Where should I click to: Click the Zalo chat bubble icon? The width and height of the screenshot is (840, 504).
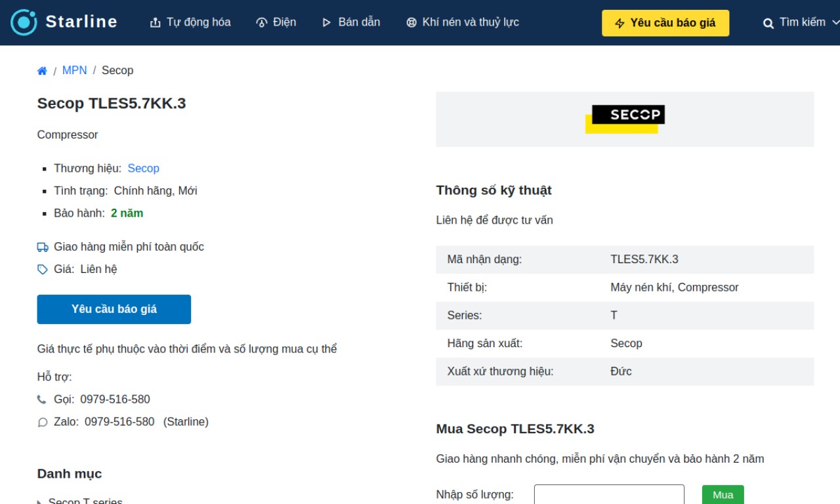point(43,423)
